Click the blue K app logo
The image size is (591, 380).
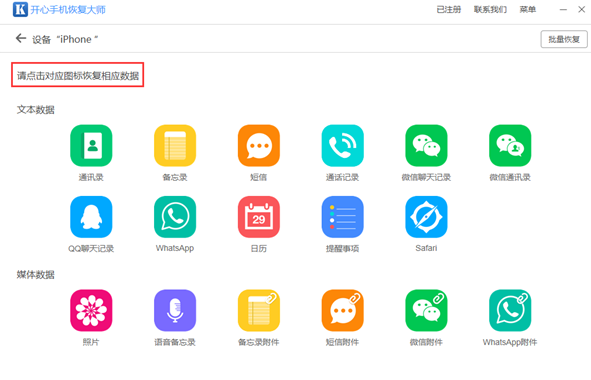(x=20, y=9)
